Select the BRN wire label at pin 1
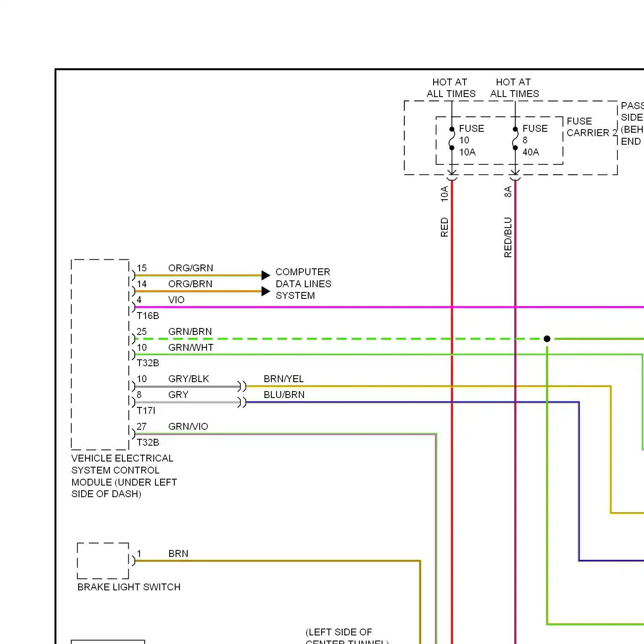The image size is (644, 644). pos(178,553)
